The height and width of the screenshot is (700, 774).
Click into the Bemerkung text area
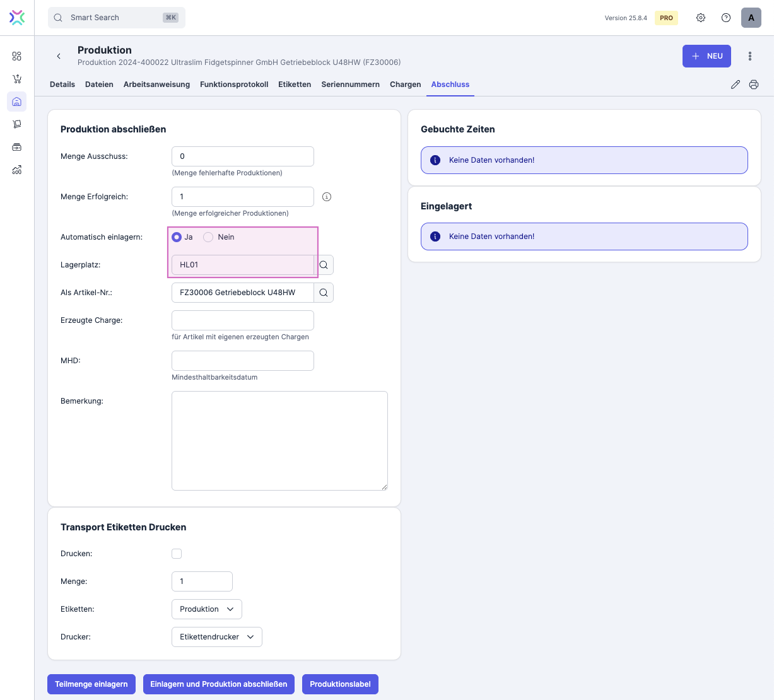coord(279,440)
